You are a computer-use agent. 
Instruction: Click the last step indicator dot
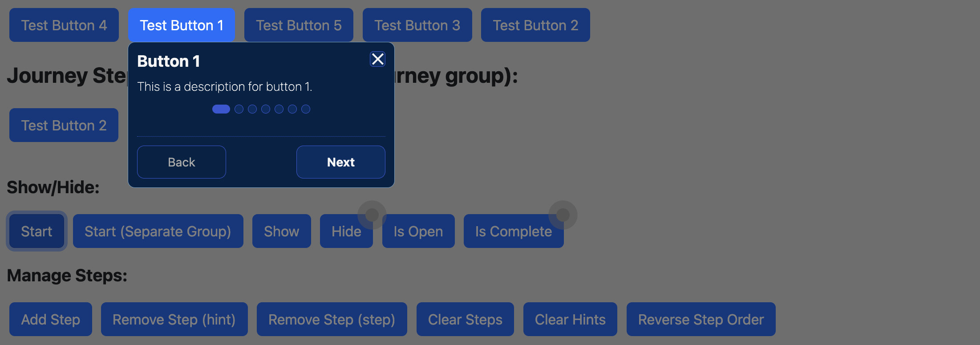pyautogui.click(x=306, y=109)
